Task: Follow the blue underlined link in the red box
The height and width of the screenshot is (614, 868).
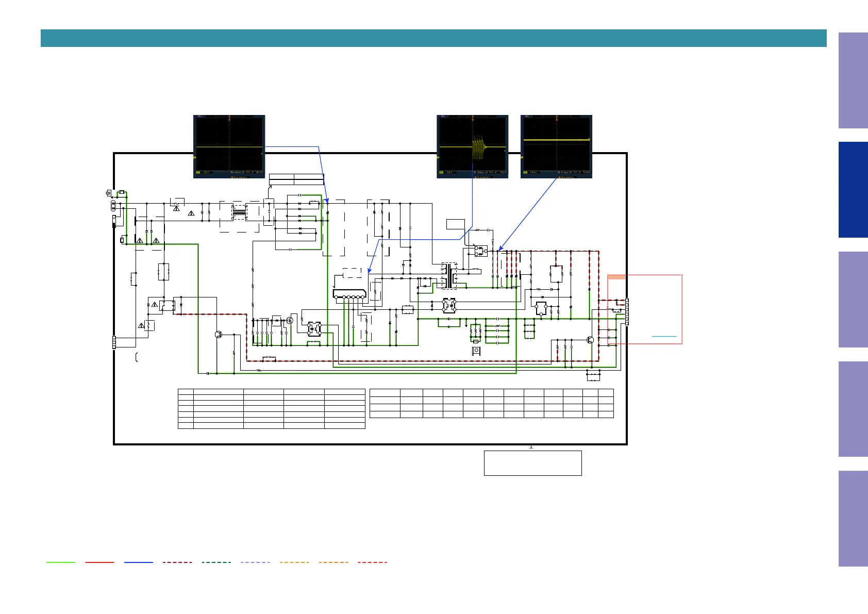Action: click(664, 336)
